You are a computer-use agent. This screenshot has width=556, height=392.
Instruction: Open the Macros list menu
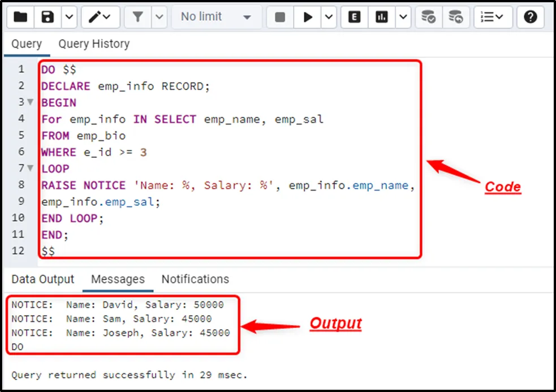point(492,17)
